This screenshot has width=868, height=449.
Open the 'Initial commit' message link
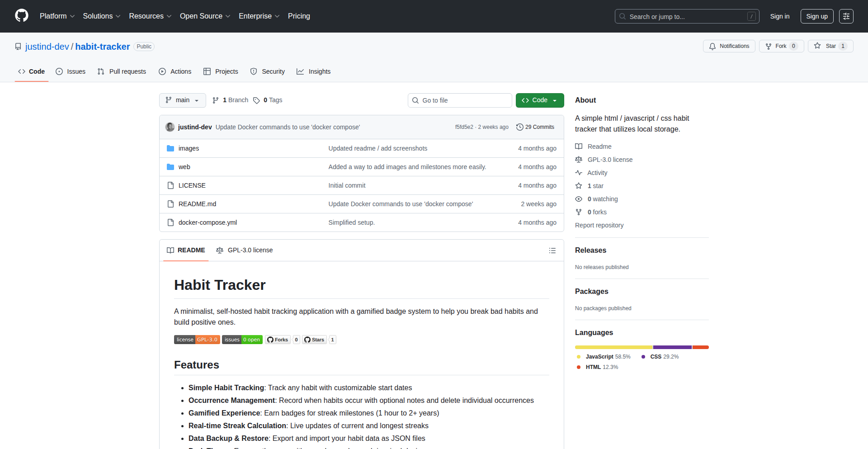point(347,185)
